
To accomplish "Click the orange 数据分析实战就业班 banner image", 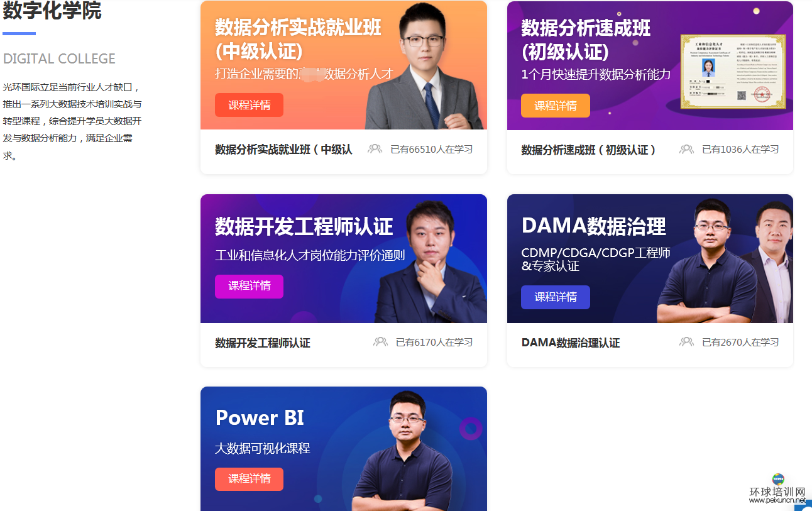I will click(344, 65).
